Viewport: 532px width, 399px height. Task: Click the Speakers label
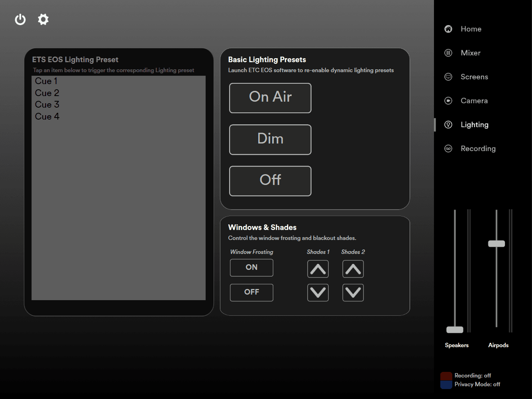[457, 345]
